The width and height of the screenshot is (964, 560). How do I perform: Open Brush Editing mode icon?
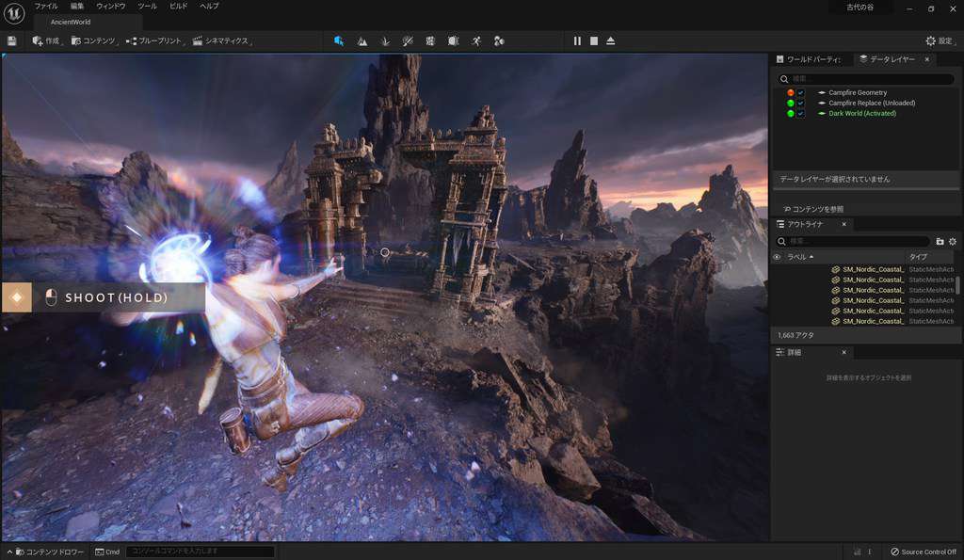pos(453,41)
